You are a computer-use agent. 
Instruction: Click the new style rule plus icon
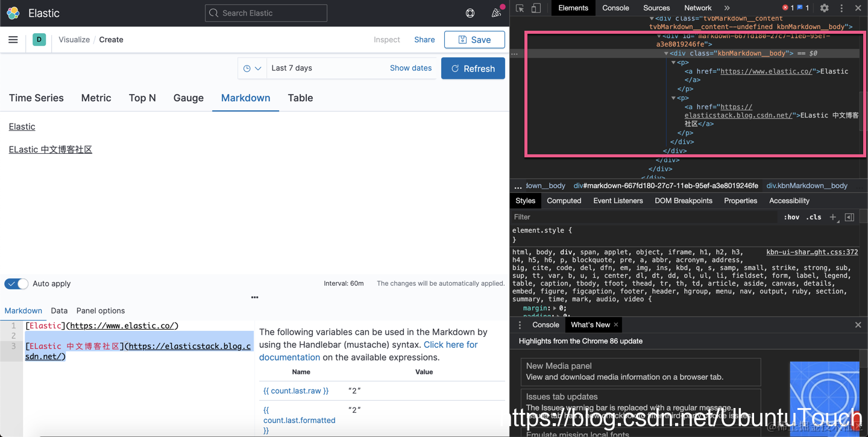pos(833,217)
